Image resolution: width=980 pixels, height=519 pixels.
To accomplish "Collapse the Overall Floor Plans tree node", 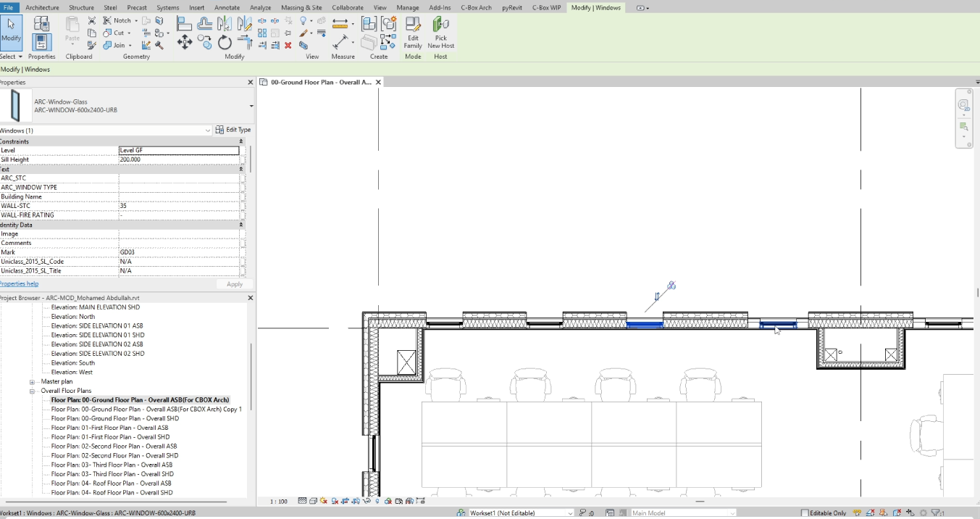I will point(32,391).
